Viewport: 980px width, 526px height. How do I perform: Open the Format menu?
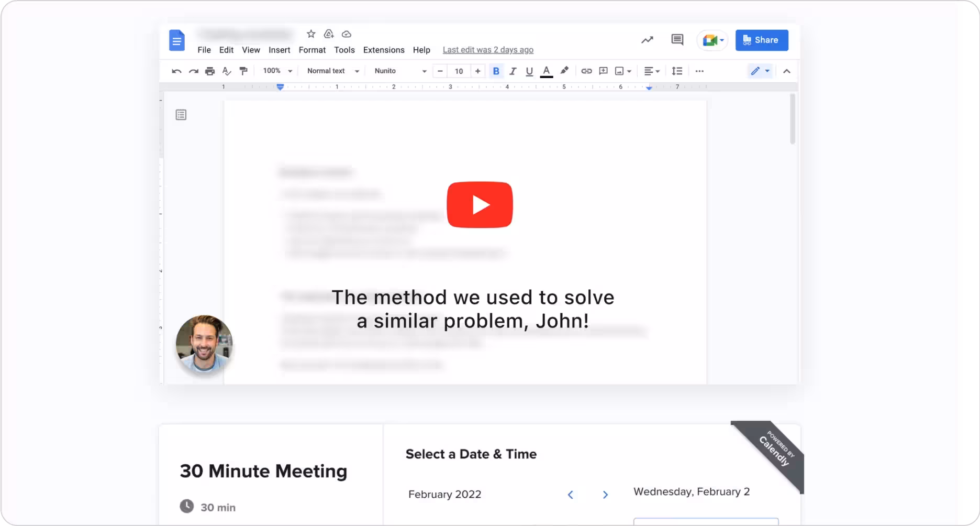pos(312,50)
